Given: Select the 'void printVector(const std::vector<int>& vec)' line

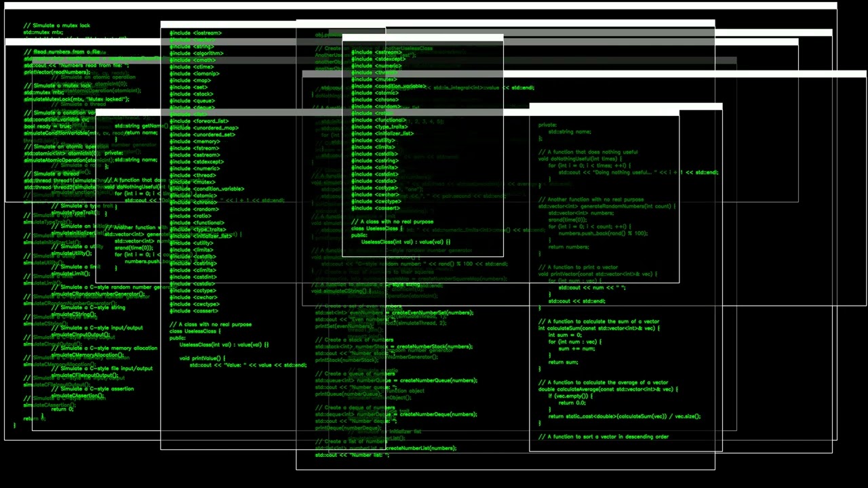Looking at the screenshot, I should (598, 274).
